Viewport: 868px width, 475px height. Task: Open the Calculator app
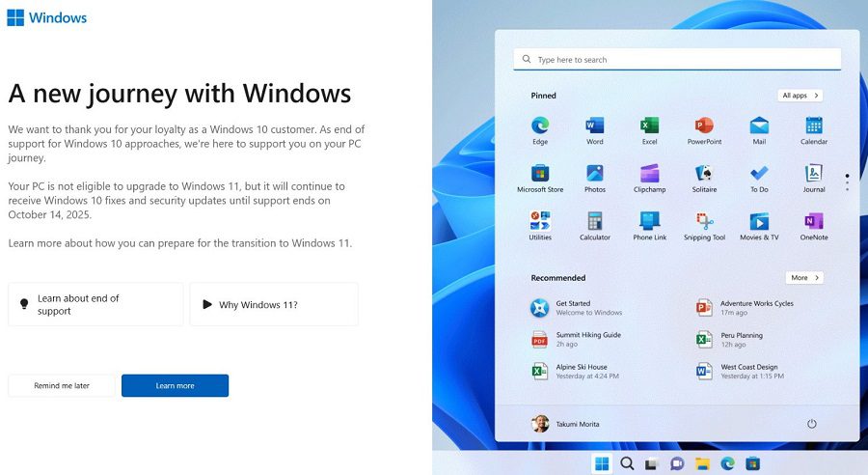pos(594,226)
